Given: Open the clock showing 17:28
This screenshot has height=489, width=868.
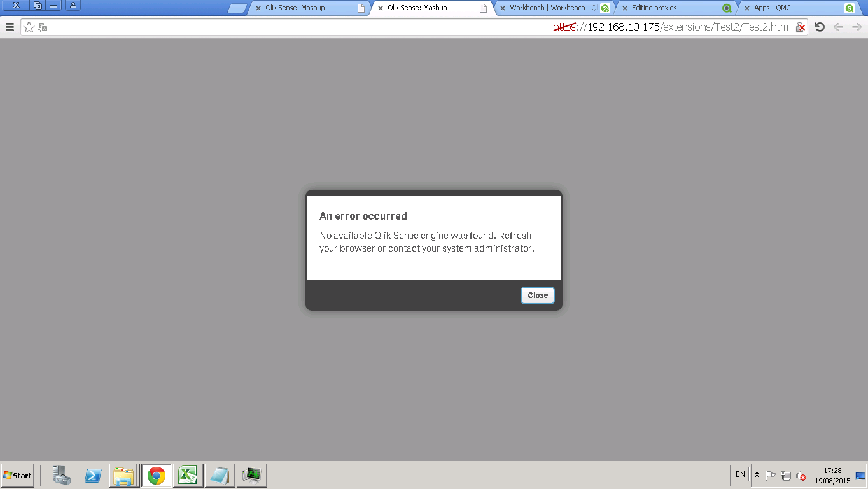Looking at the screenshot, I should tap(832, 476).
